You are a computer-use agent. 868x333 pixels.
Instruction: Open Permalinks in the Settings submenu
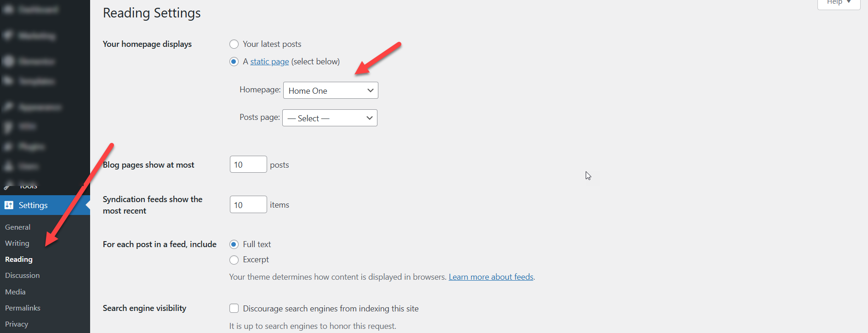click(x=23, y=308)
